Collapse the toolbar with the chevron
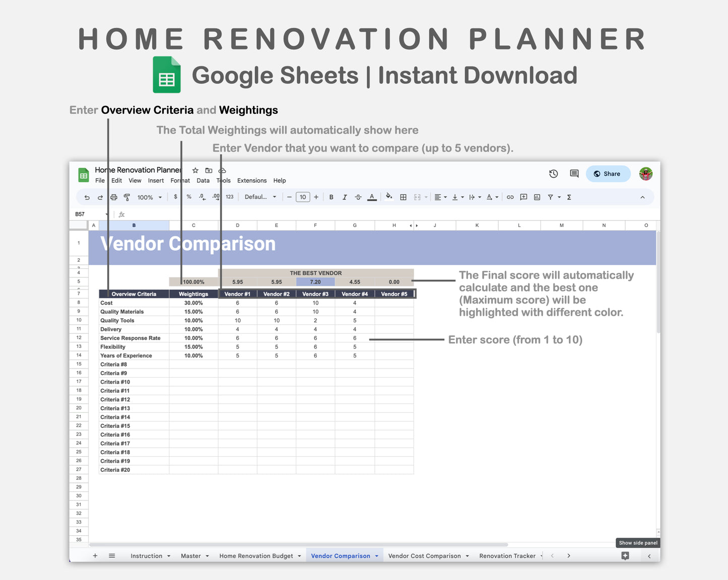Image resolution: width=728 pixels, height=580 pixels. [643, 197]
